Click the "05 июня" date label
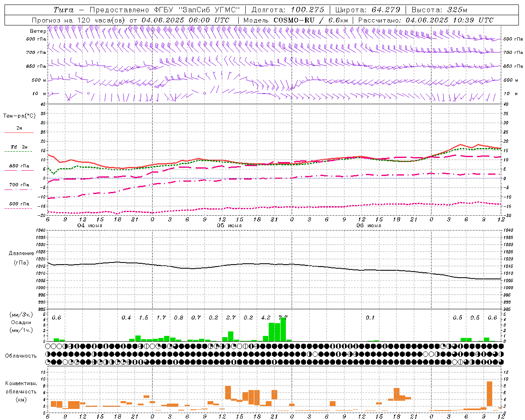The width and height of the screenshot is (525, 420). pyautogui.click(x=229, y=226)
